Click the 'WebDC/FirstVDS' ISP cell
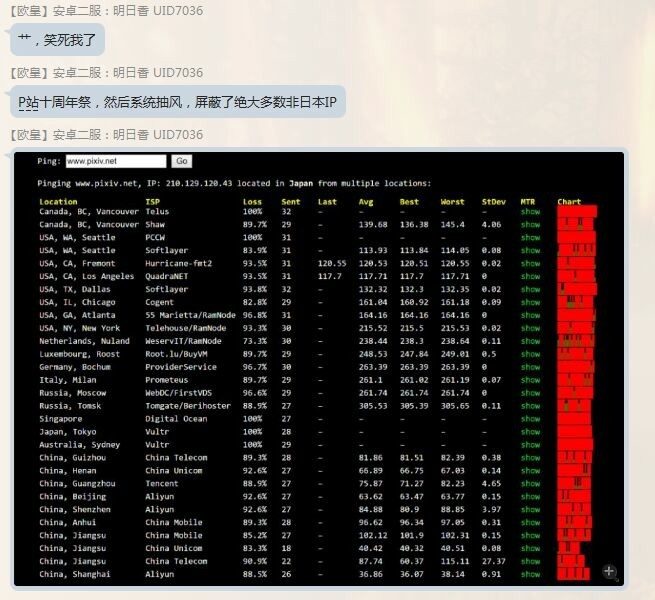This screenshot has width=655, height=600. [178, 393]
